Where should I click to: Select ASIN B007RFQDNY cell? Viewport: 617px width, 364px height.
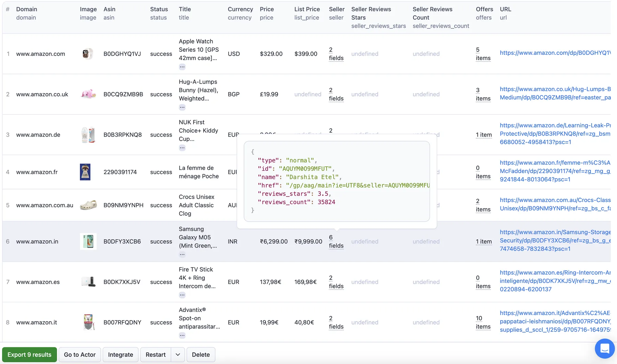pyautogui.click(x=122, y=322)
